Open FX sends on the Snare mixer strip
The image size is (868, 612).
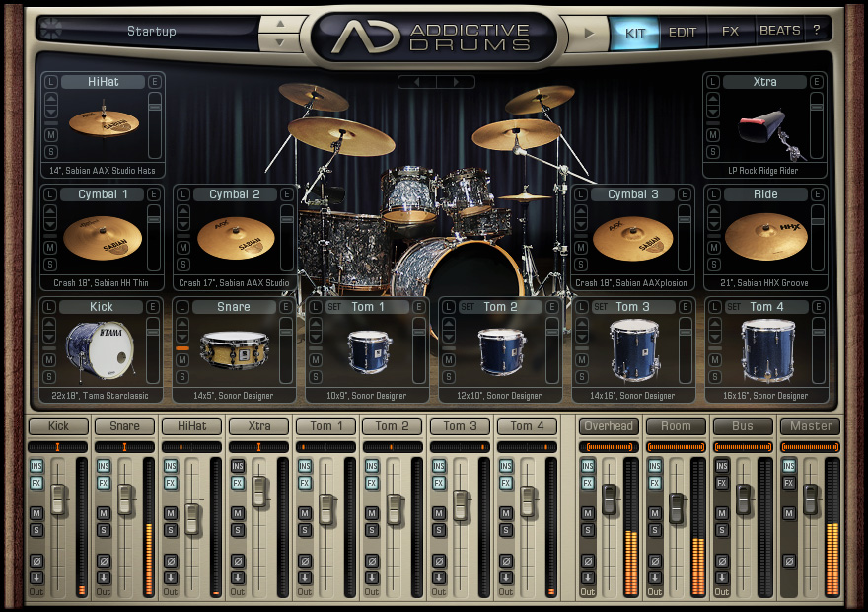[x=102, y=483]
